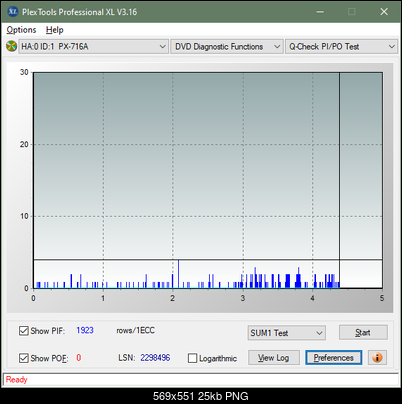Image resolution: width=402 pixels, height=404 pixels.
Task: Click the tallest PIF spike near 2 GB
Action: pos(178,274)
